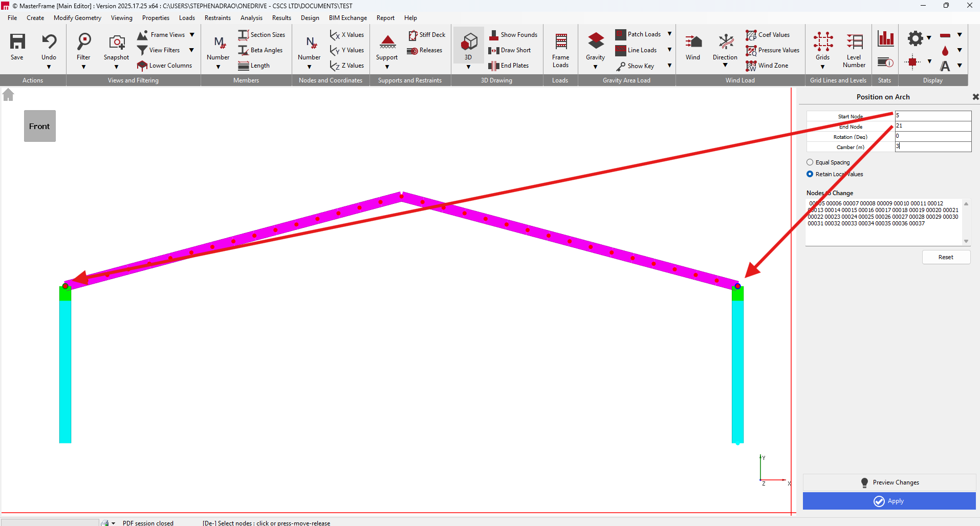Click the red droplet colour icon
The width and height of the screenshot is (980, 526).
click(945, 51)
